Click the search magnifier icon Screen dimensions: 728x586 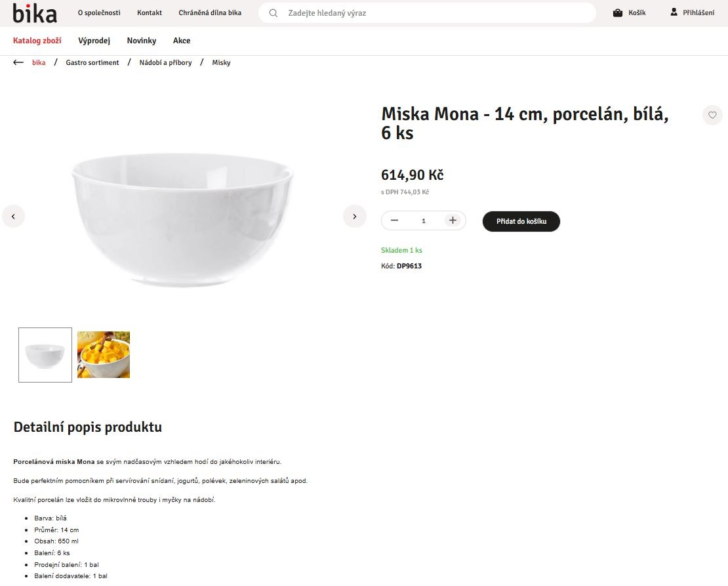[273, 13]
